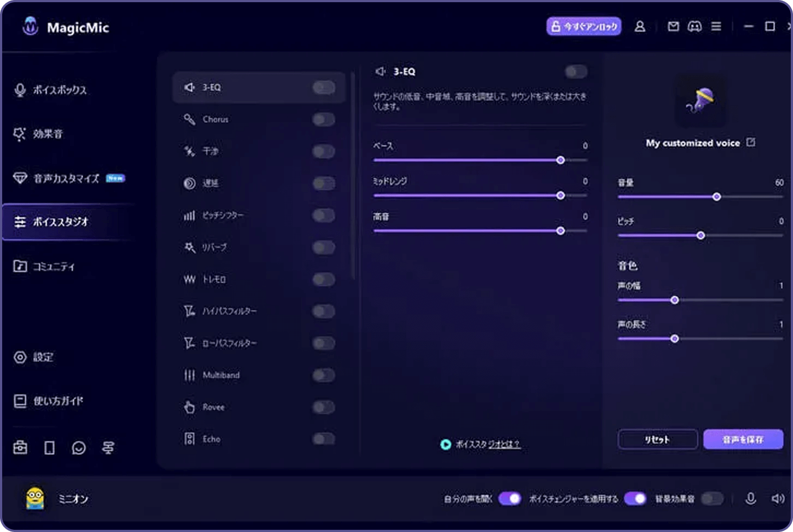Select the ミニオン minion voice thumbnail
This screenshot has width=793, height=532.
(x=34, y=497)
